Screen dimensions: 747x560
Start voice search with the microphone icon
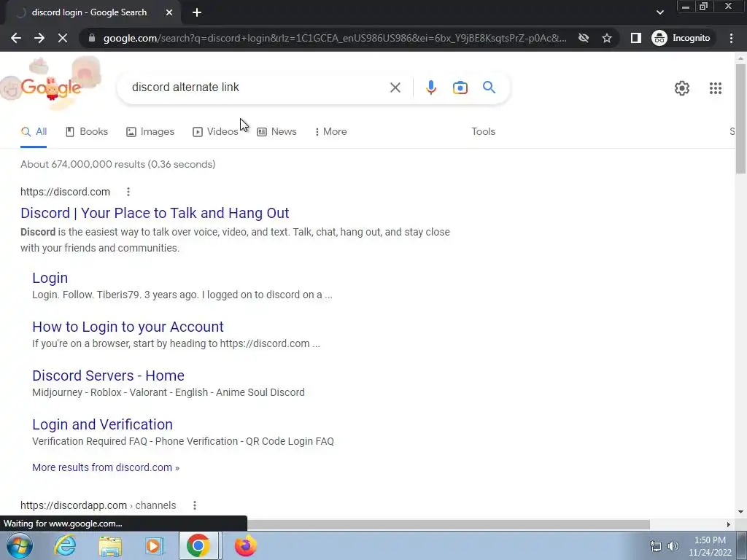tap(430, 87)
